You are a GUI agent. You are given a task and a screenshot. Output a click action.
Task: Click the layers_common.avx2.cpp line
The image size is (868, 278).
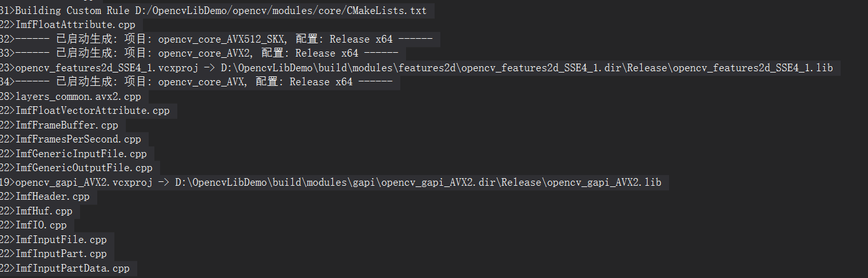[x=72, y=96]
